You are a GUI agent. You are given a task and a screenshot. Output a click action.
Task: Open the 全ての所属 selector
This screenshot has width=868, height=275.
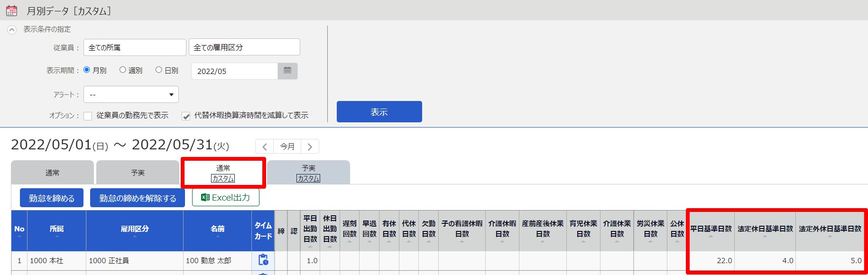pos(135,47)
